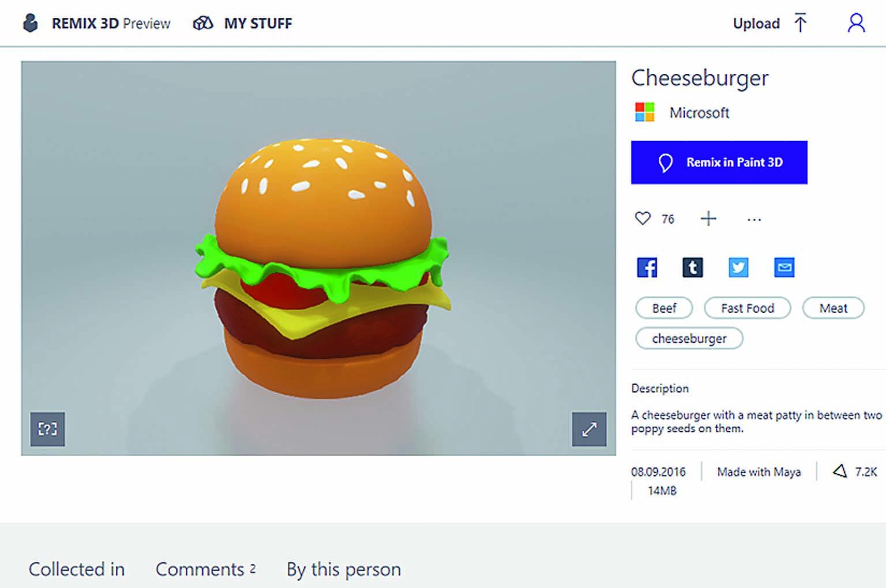The height and width of the screenshot is (588, 886).
Task: Click the Remix 3D logo icon
Action: [30, 23]
